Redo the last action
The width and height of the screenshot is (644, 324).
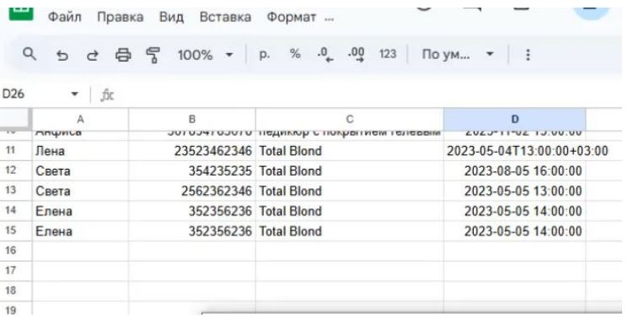pos(93,55)
